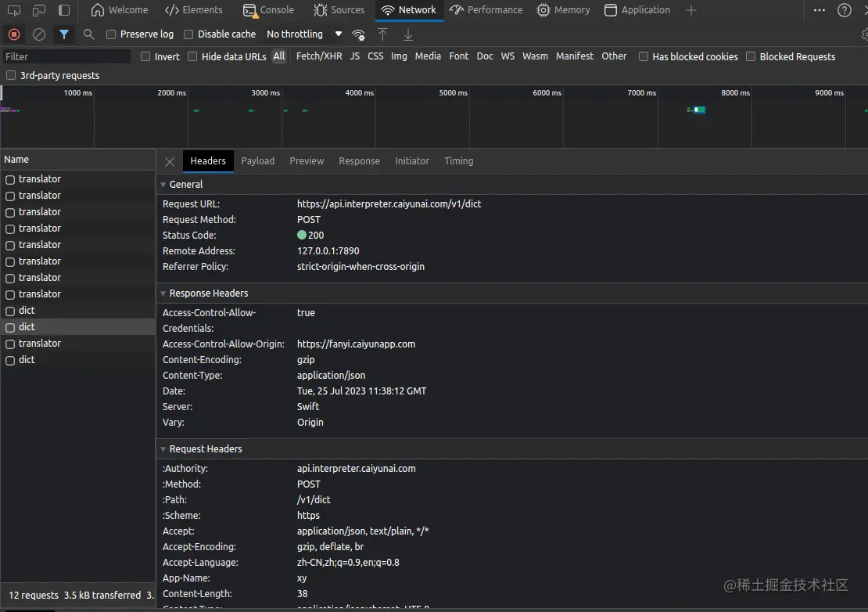Image resolution: width=868 pixels, height=612 pixels.
Task: Select the All request type filter
Action: (279, 56)
